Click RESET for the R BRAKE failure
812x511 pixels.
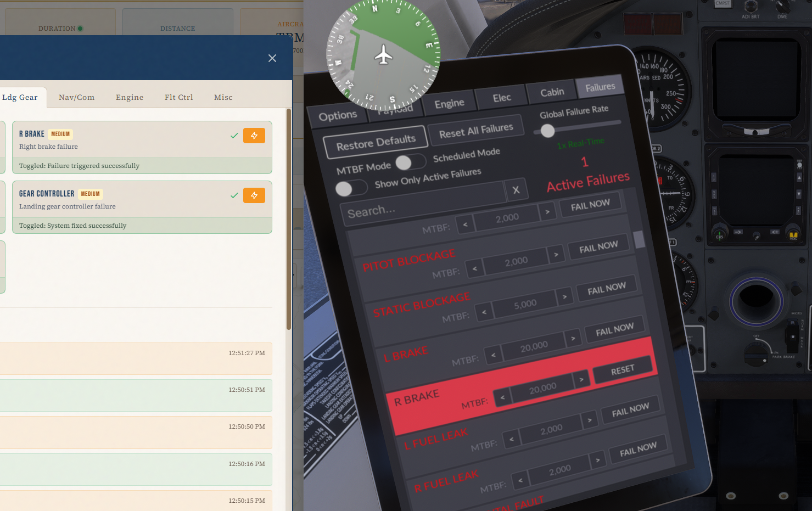pos(622,370)
